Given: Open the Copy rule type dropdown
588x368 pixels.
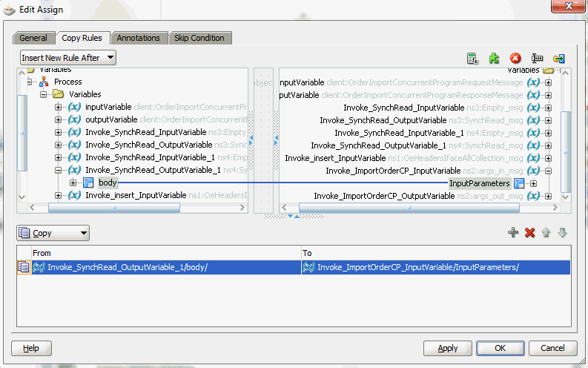Looking at the screenshot, I should coord(53,233).
